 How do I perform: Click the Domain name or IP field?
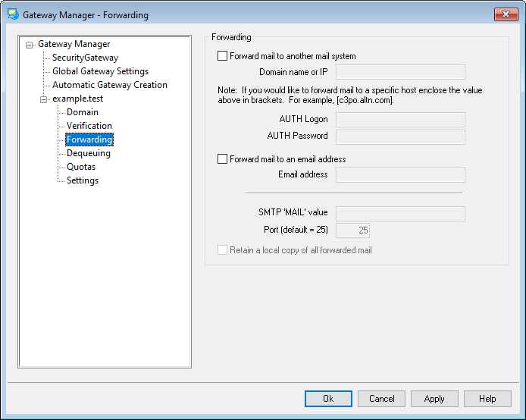tap(399, 72)
